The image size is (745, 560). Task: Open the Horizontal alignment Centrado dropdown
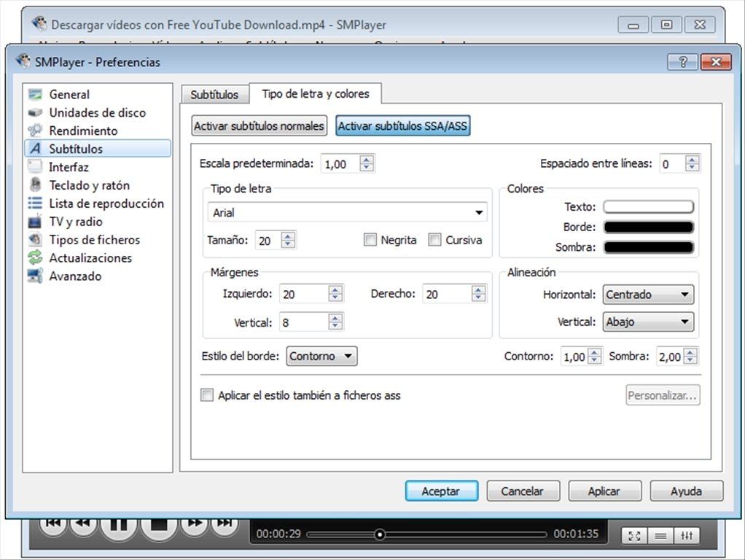click(x=648, y=295)
